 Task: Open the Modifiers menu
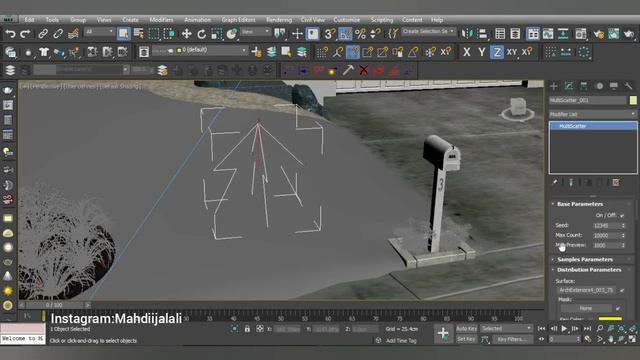point(161,20)
